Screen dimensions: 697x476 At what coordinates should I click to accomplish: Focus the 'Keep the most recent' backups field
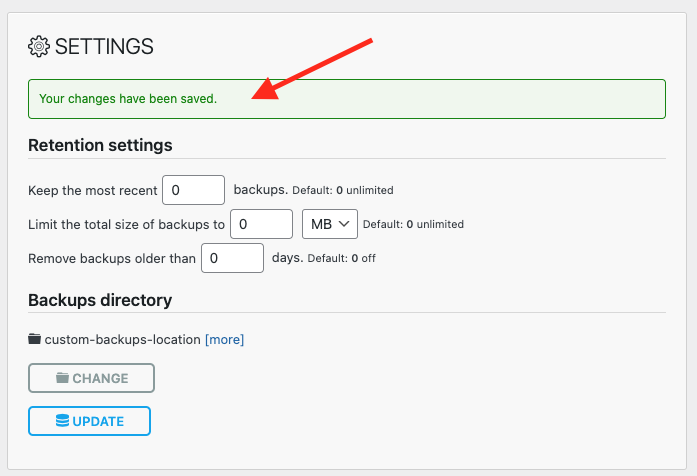tap(193, 190)
